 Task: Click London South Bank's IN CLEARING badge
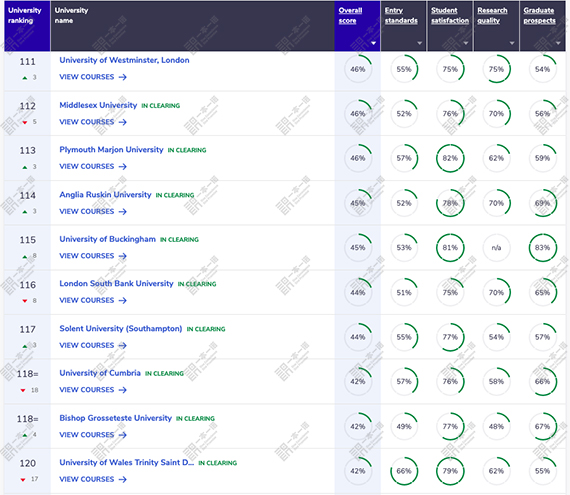(197, 284)
